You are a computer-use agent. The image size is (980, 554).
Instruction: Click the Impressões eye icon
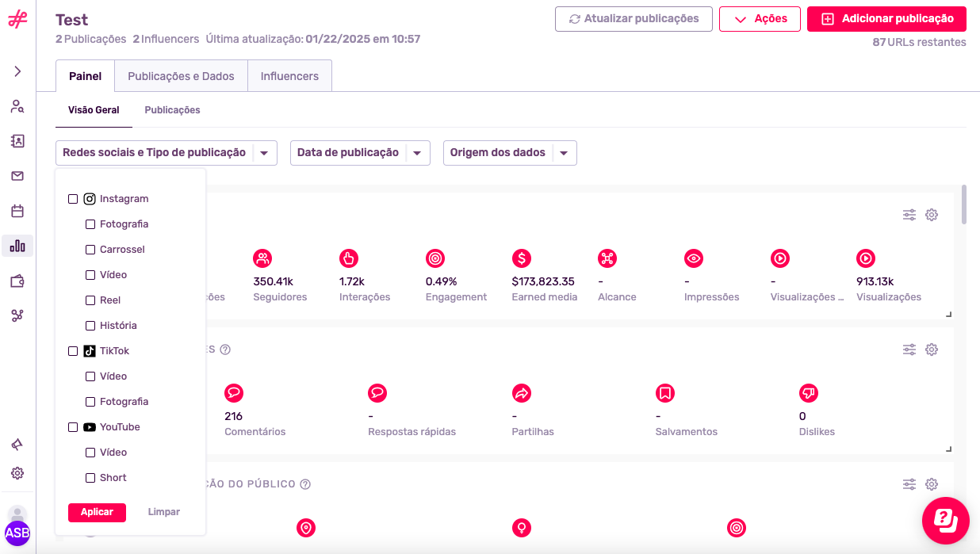pyautogui.click(x=694, y=258)
